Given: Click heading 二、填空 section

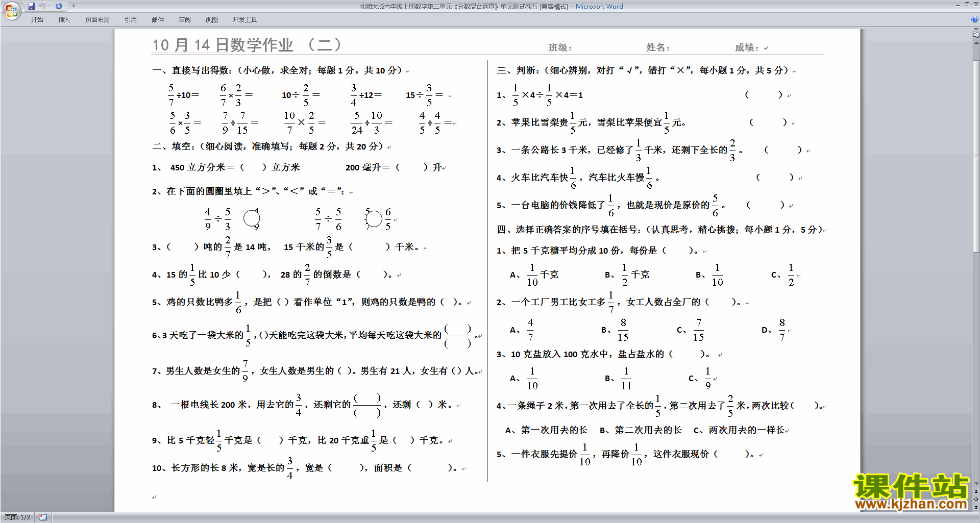Looking at the screenshot, I should point(269,146).
